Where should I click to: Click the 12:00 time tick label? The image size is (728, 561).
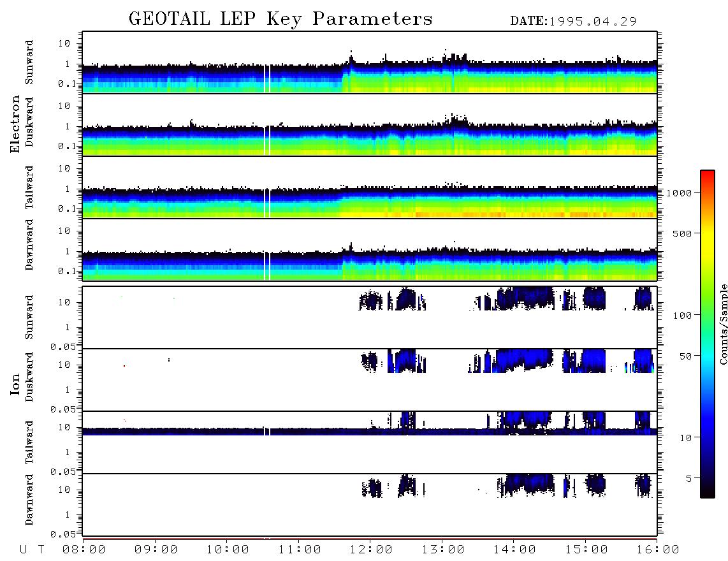(371, 550)
